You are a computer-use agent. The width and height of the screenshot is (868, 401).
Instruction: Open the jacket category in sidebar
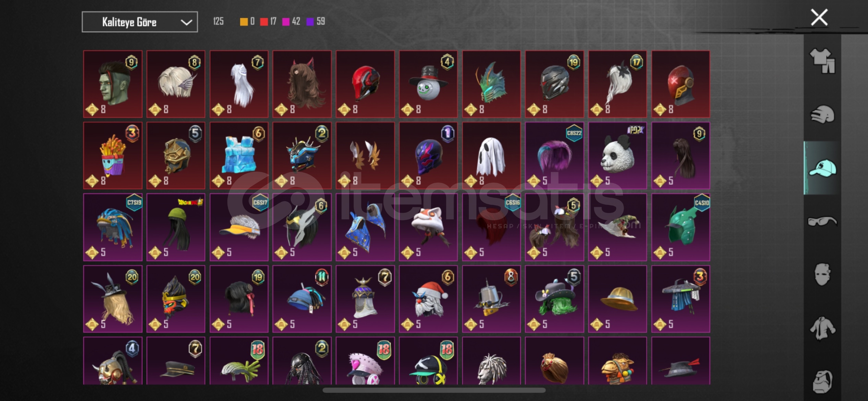[x=822, y=328]
